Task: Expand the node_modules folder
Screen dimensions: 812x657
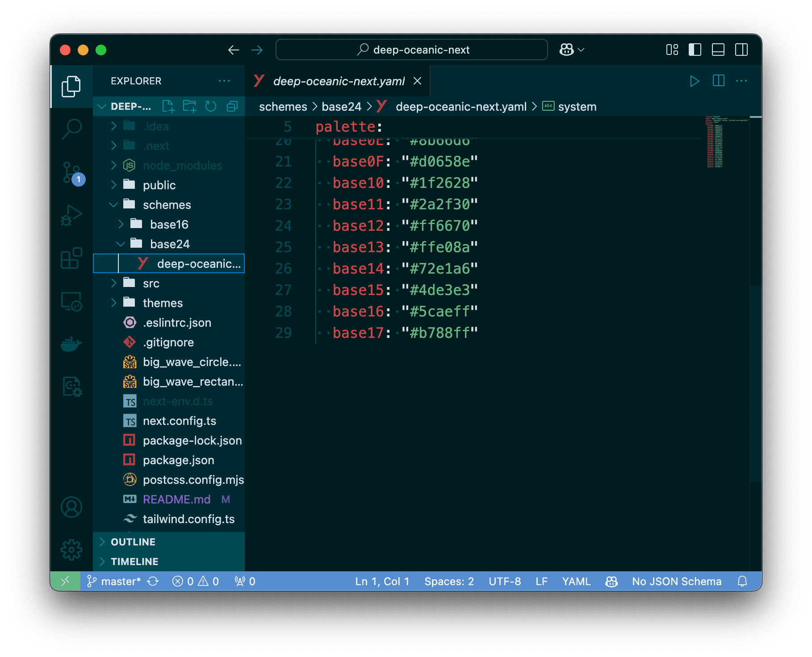Action: [169, 166]
